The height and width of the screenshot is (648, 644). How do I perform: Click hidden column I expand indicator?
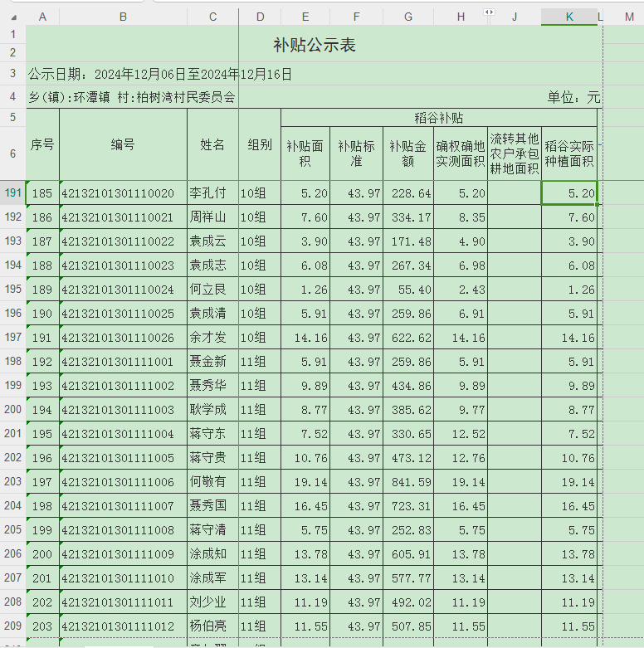coord(489,12)
